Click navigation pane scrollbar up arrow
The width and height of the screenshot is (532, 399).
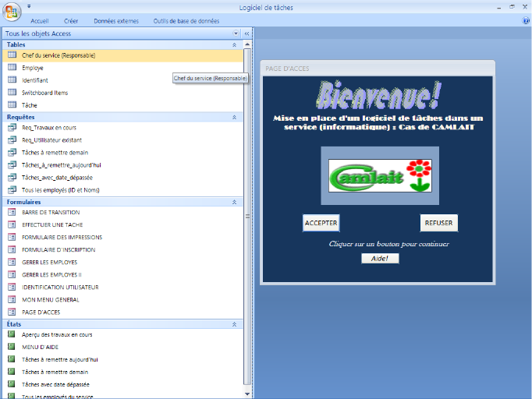(x=247, y=44)
